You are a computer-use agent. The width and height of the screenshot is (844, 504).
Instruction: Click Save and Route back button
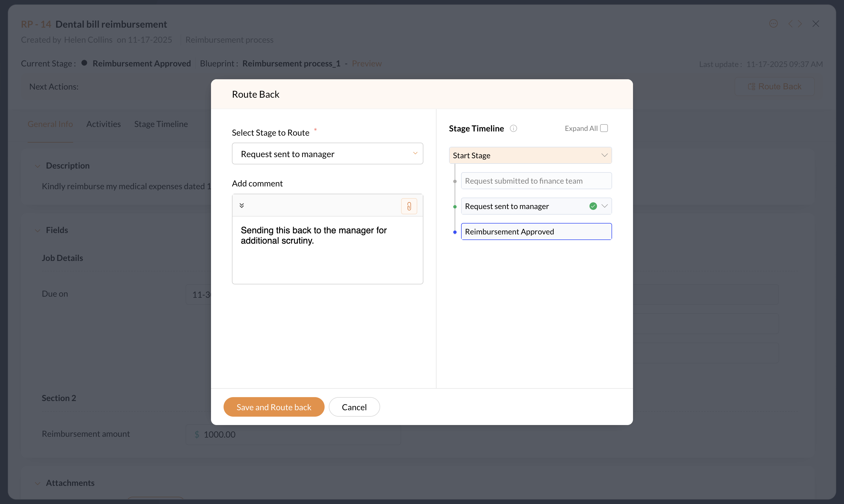point(274,407)
